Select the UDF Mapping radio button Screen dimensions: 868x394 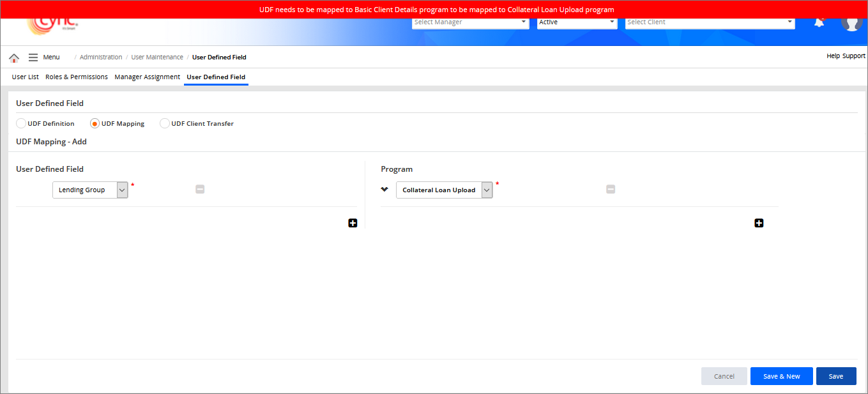(95, 123)
